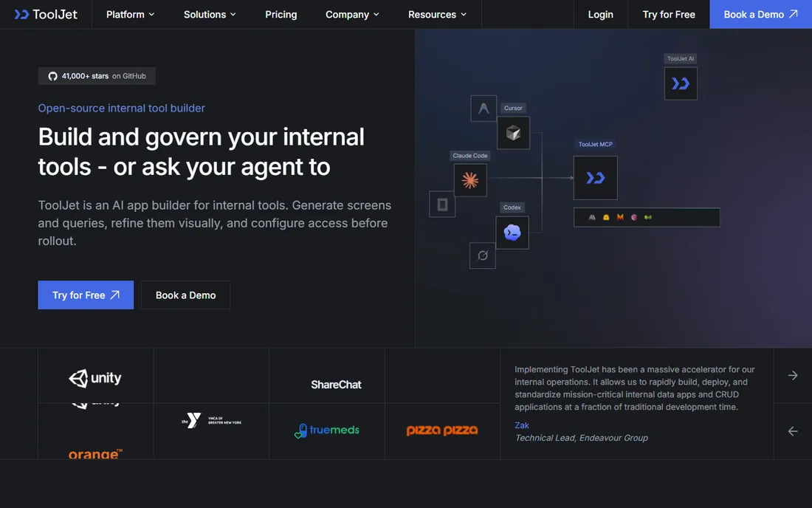Click the ToolJet AI icon tile
The height and width of the screenshot is (508, 812).
coord(681,83)
